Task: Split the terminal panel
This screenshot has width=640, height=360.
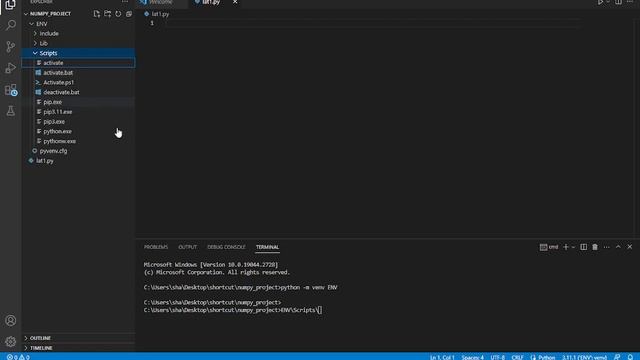Action: (x=584, y=247)
